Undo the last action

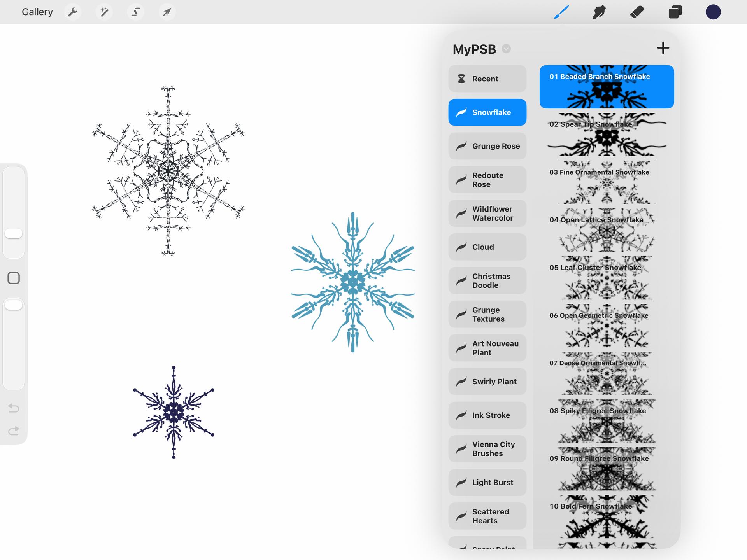coord(14,408)
